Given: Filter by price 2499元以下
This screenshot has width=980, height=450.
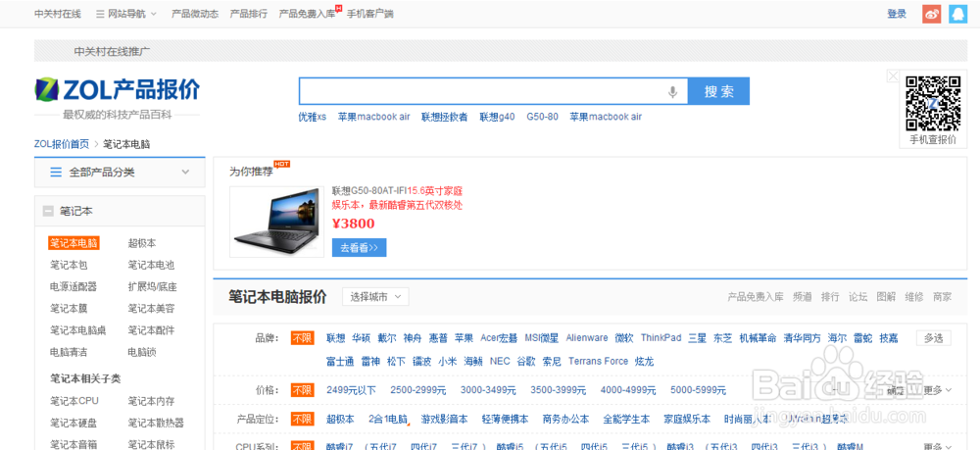Looking at the screenshot, I should tap(351, 390).
